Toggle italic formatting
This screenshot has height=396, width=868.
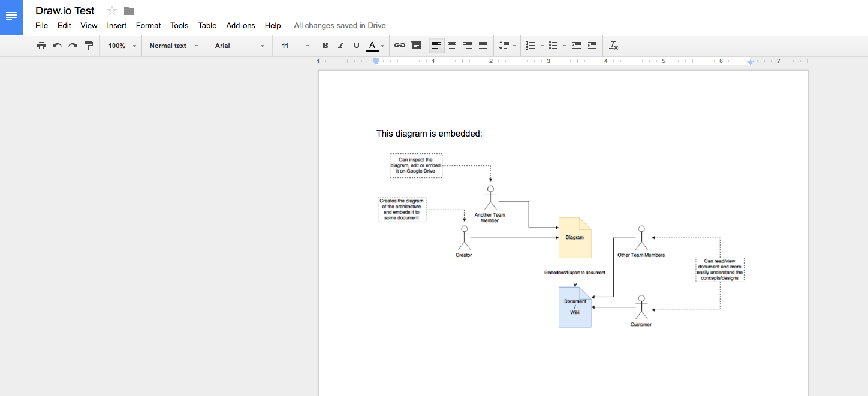tap(341, 46)
